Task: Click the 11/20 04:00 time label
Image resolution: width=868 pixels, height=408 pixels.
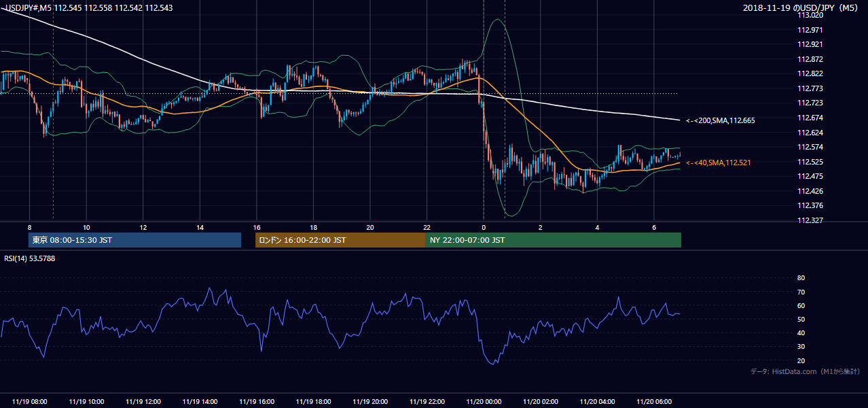Action: click(597, 402)
